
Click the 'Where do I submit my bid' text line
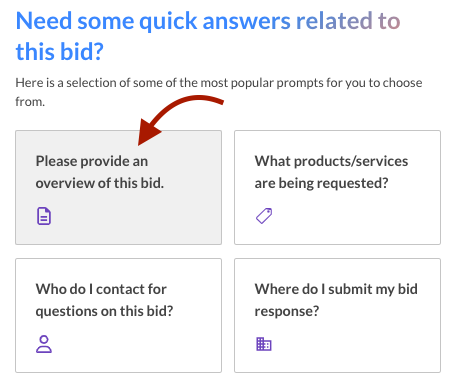(336, 289)
